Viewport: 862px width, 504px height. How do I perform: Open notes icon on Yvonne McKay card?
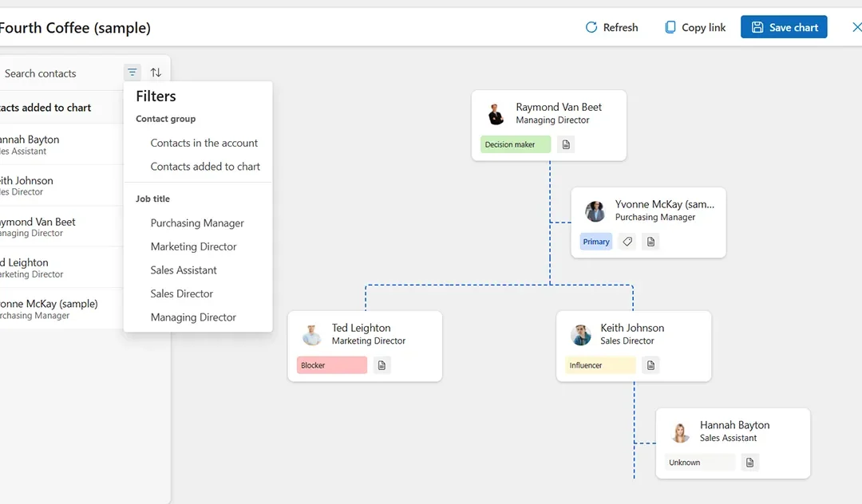point(651,242)
